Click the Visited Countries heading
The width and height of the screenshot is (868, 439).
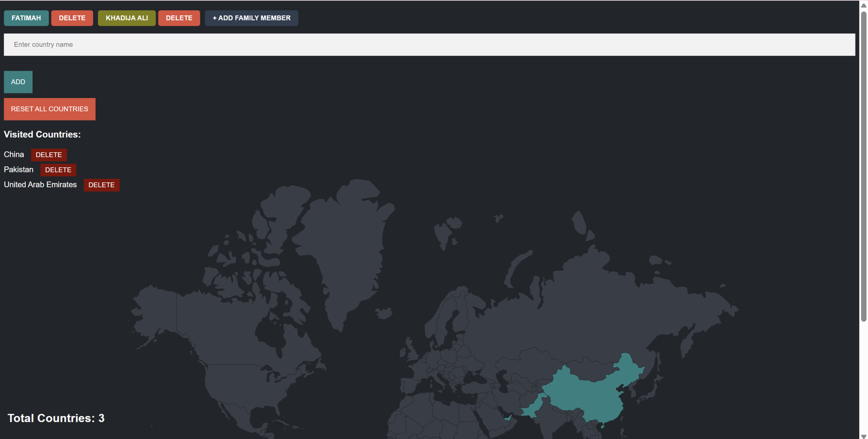42,135
